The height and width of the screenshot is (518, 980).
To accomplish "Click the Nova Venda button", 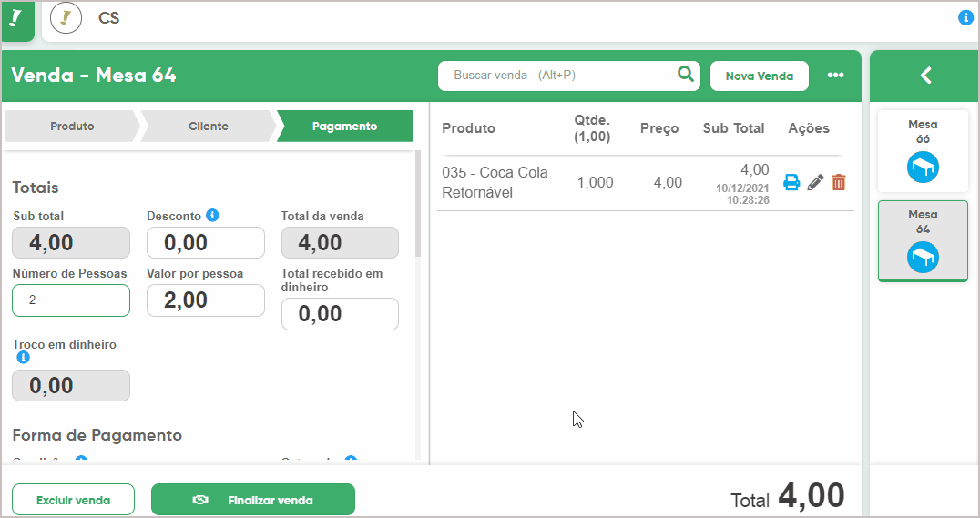I will (x=760, y=76).
